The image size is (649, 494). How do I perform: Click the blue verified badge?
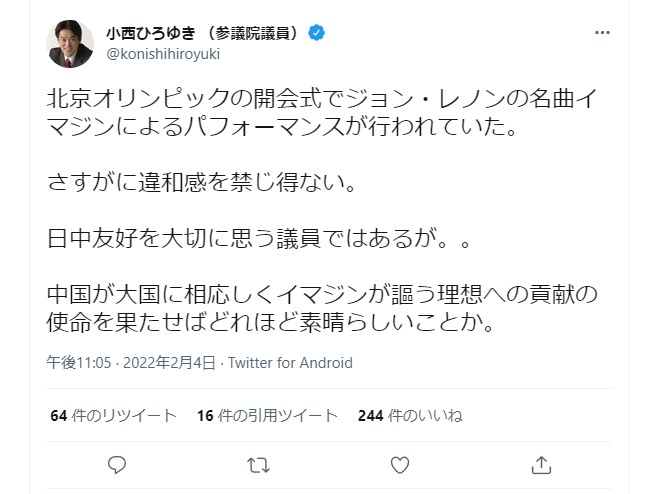pyautogui.click(x=316, y=33)
